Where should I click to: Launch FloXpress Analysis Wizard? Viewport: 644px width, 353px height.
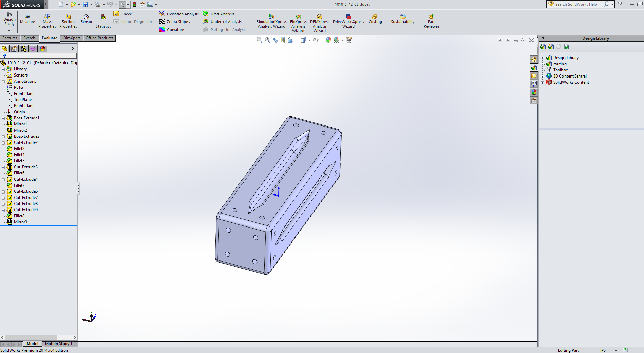(x=298, y=23)
